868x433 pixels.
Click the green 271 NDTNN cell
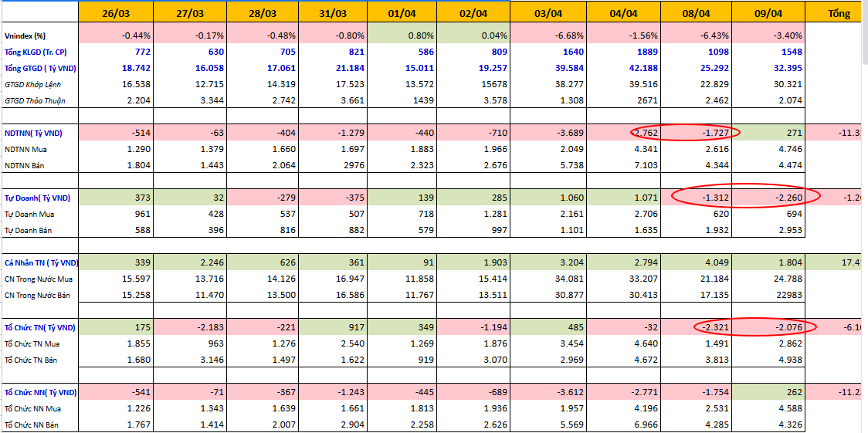click(768, 133)
